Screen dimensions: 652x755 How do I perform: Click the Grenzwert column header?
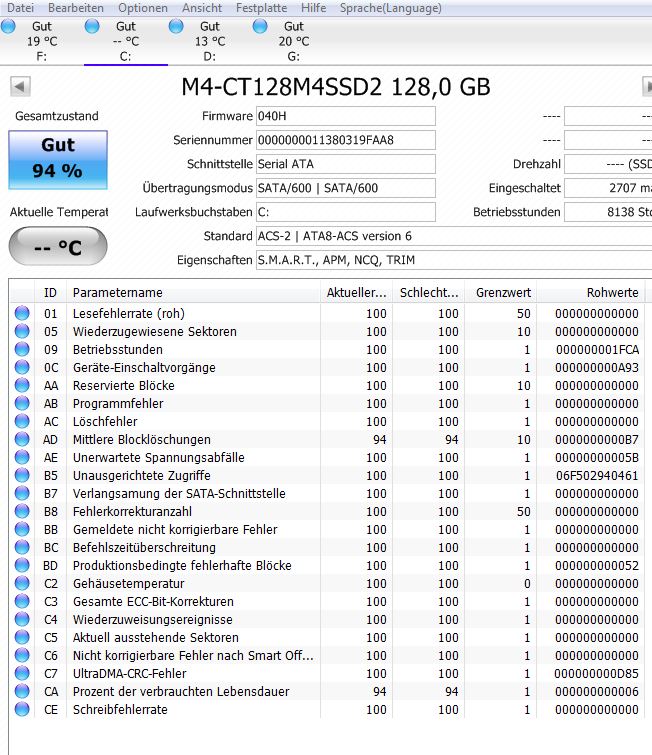[x=501, y=292]
